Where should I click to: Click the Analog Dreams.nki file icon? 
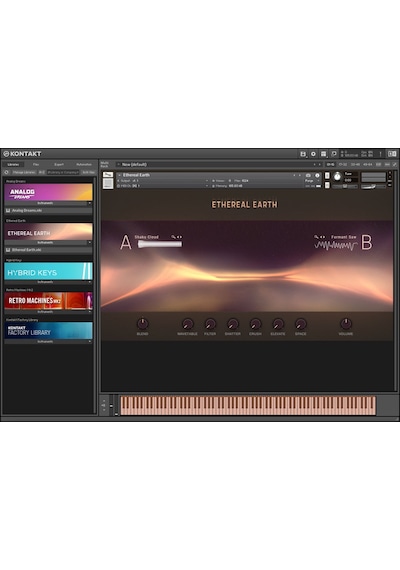point(8,210)
